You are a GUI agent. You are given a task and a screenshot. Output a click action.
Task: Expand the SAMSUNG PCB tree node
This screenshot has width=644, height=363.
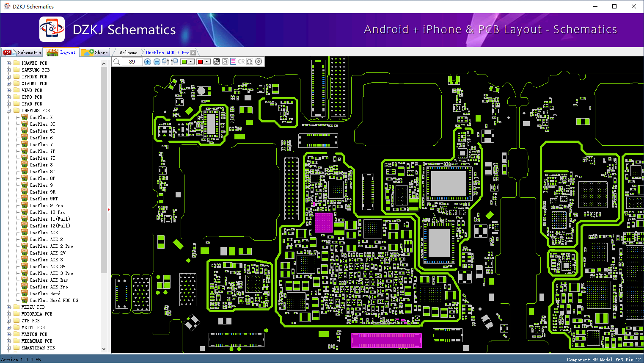(8, 70)
